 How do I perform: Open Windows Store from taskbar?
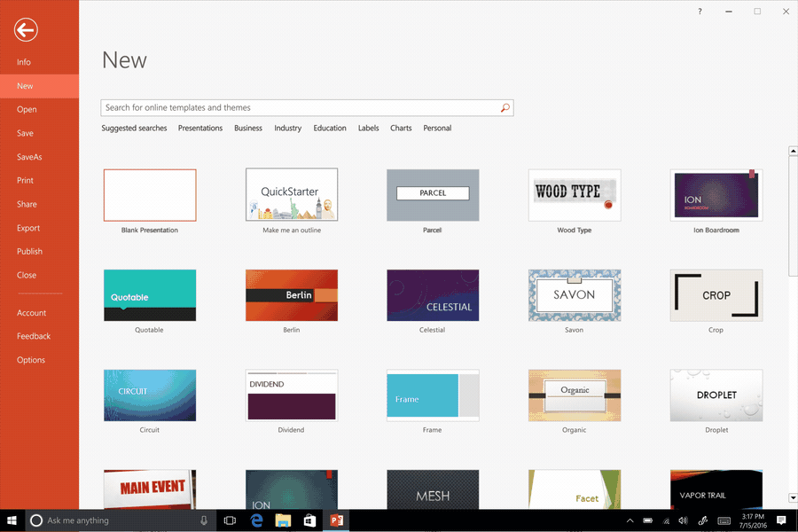(x=309, y=520)
